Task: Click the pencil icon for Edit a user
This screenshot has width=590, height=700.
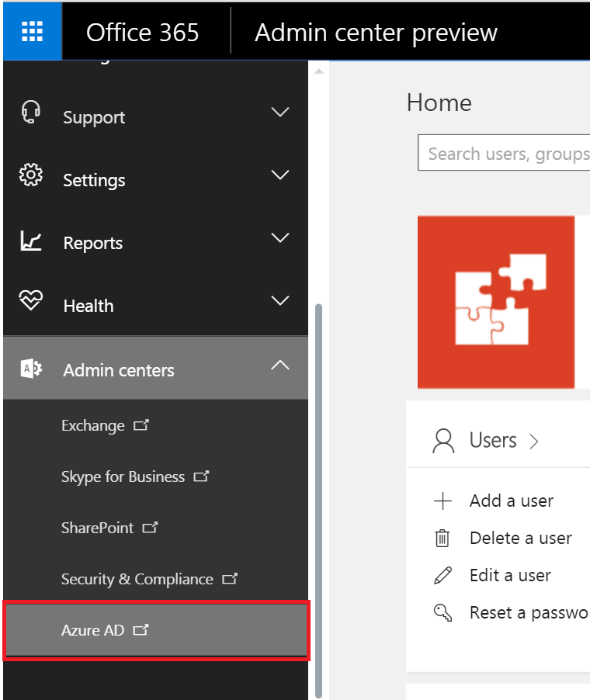Action: (x=443, y=576)
